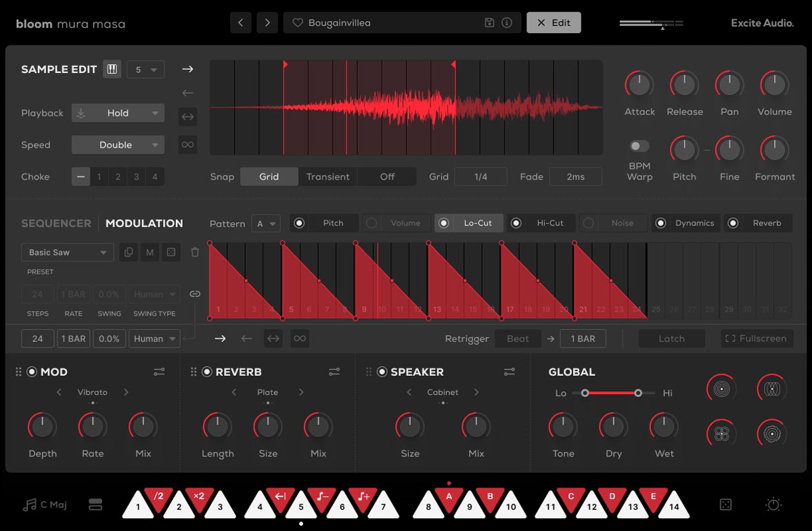Select the loop infinity playback direction icon
The width and height of the screenshot is (812, 531).
click(x=187, y=144)
